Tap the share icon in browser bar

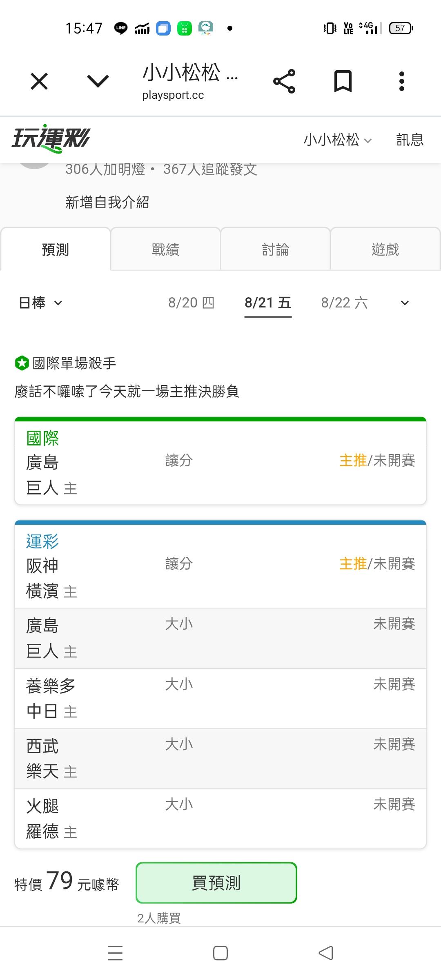(x=284, y=81)
